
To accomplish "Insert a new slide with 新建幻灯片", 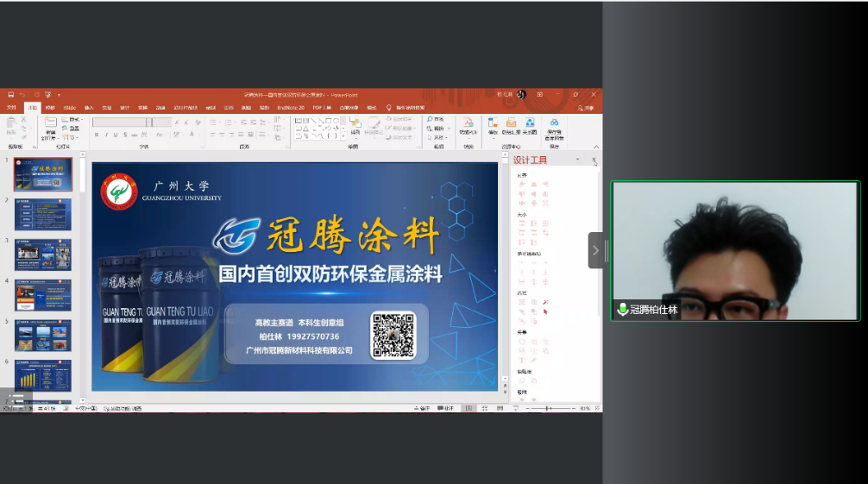I will tap(50, 129).
